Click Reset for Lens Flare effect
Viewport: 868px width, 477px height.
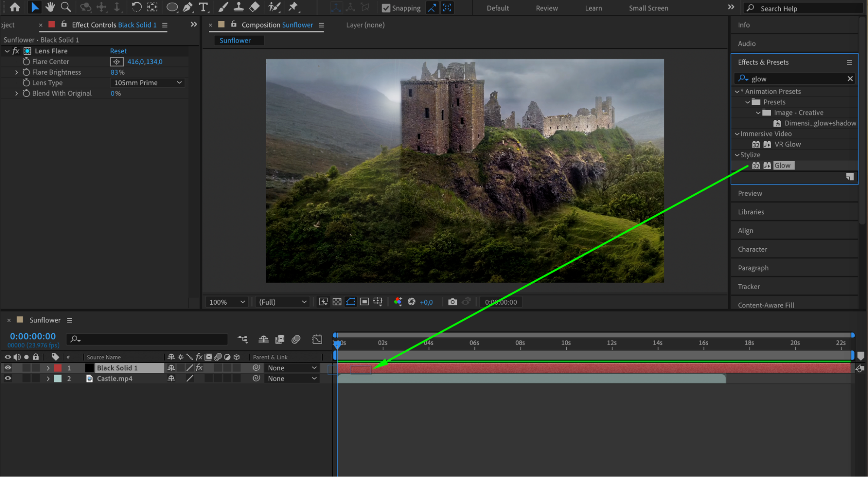(118, 51)
